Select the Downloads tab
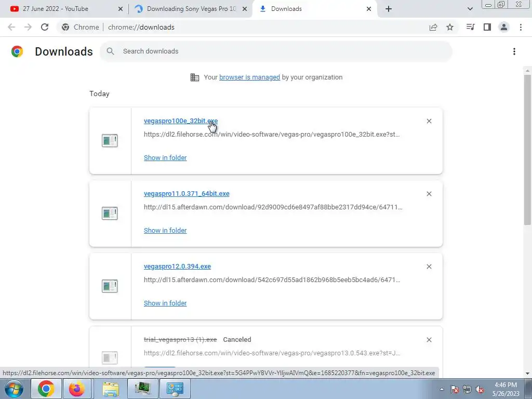The width and height of the screenshot is (532, 399). click(x=314, y=9)
